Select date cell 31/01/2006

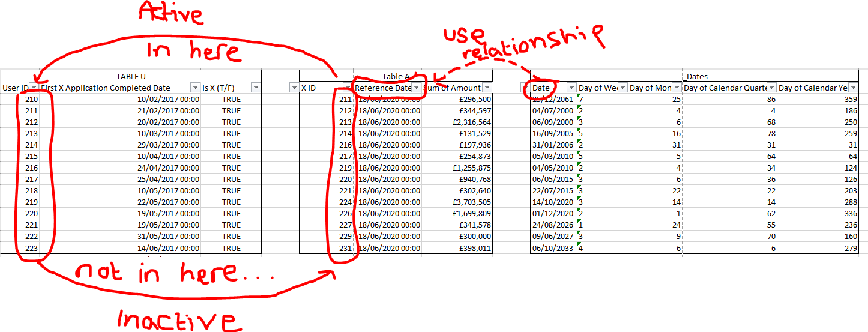(x=554, y=145)
